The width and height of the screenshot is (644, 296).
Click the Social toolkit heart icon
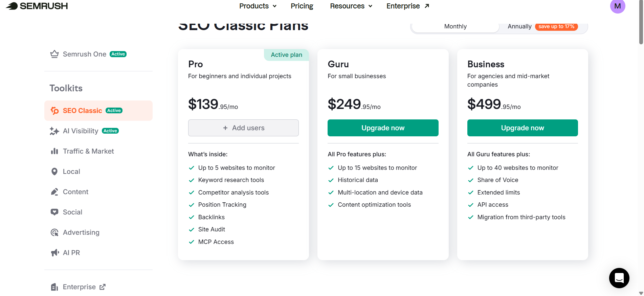click(x=54, y=212)
